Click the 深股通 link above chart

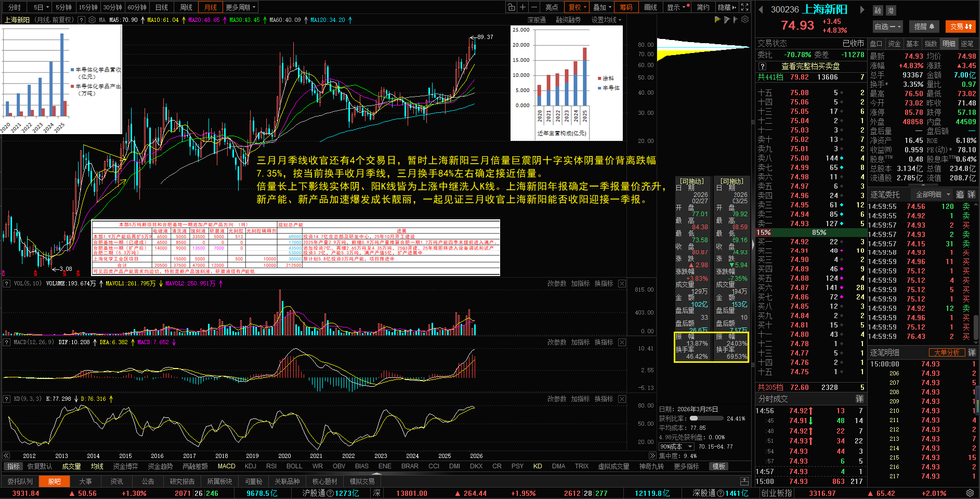(536, 19)
